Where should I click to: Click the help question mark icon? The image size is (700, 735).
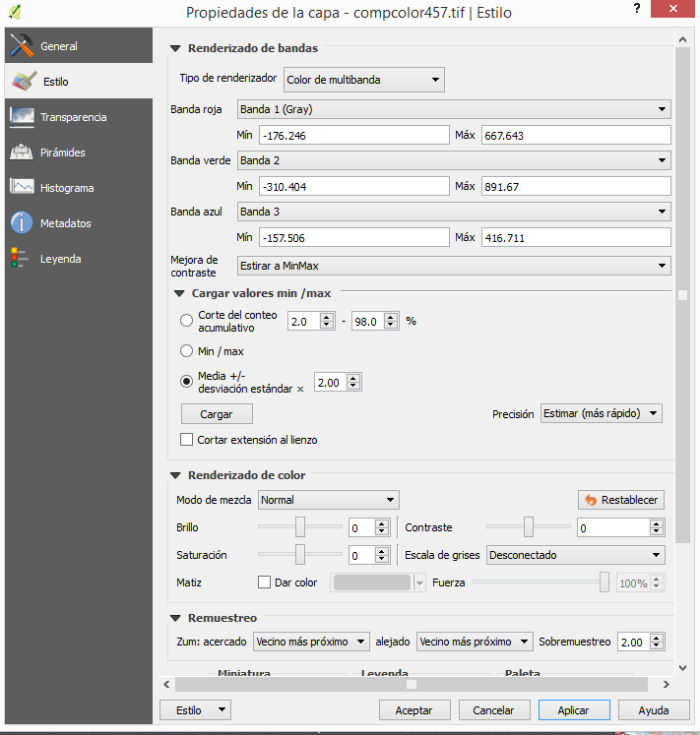(637, 9)
